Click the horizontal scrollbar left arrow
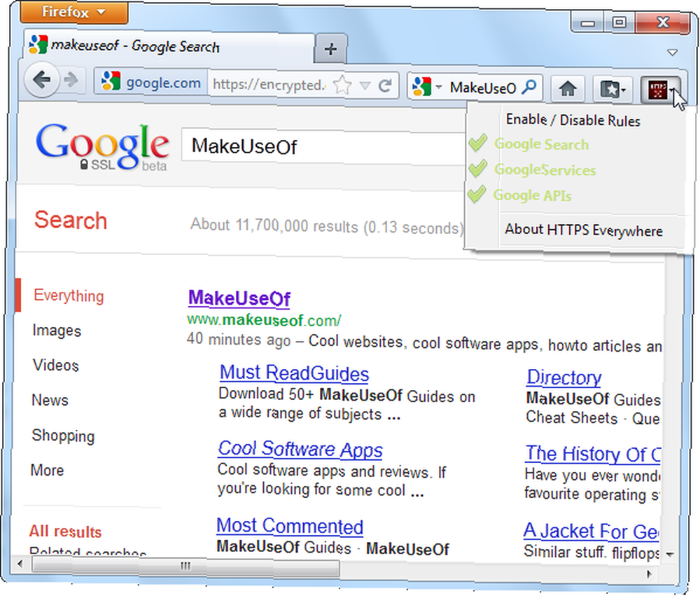 [20, 564]
